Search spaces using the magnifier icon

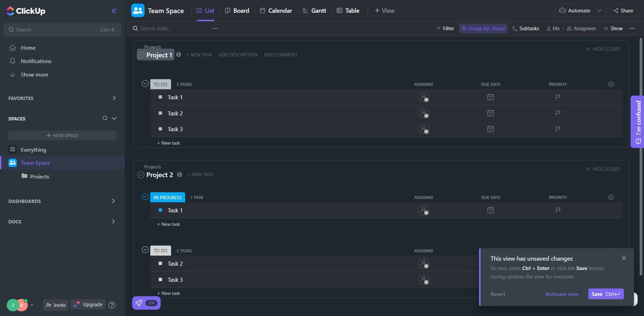click(105, 118)
